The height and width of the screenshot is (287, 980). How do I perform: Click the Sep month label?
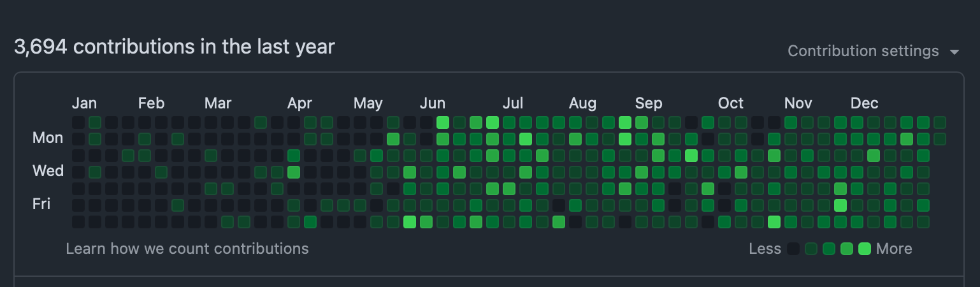[649, 103]
